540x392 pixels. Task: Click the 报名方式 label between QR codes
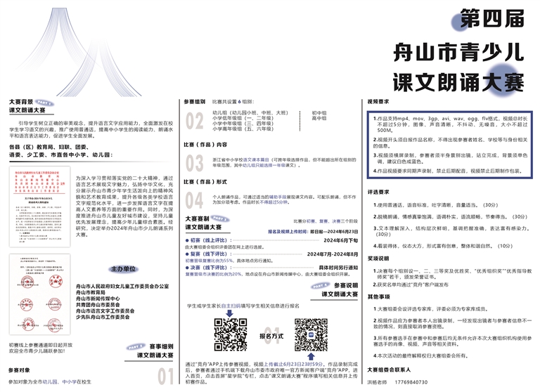pos(271,336)
